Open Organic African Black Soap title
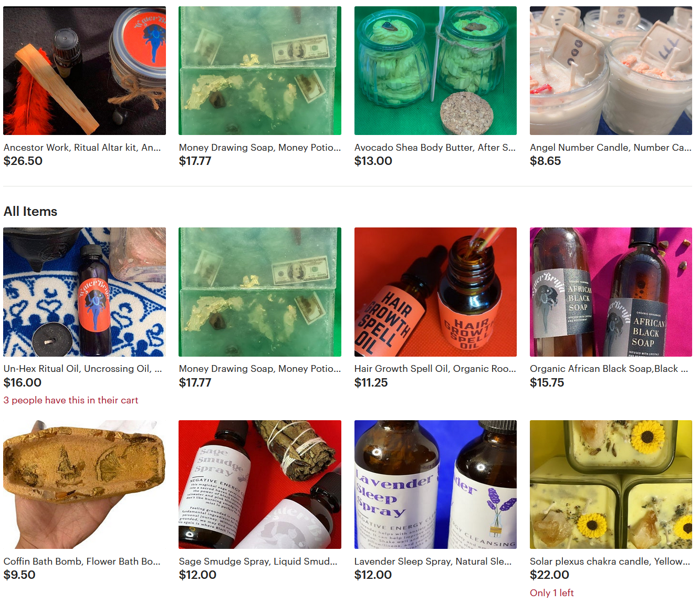The width and height of the screenshot is (700, 603). pos(609,369)
